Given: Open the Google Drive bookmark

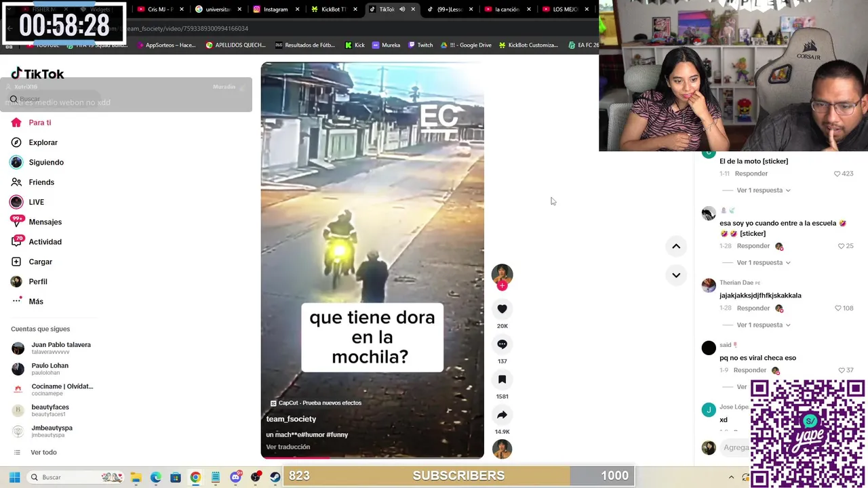Looking at the screenshot, I should click(x=466, y=45).
